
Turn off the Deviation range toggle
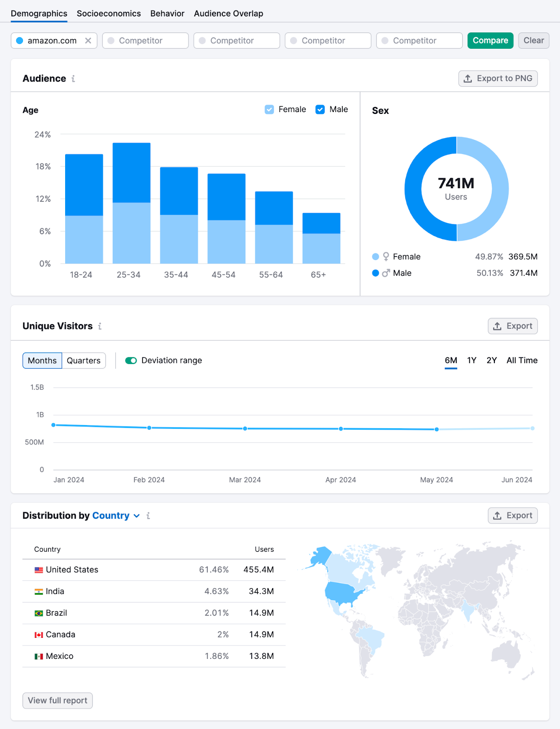point(131,360)
